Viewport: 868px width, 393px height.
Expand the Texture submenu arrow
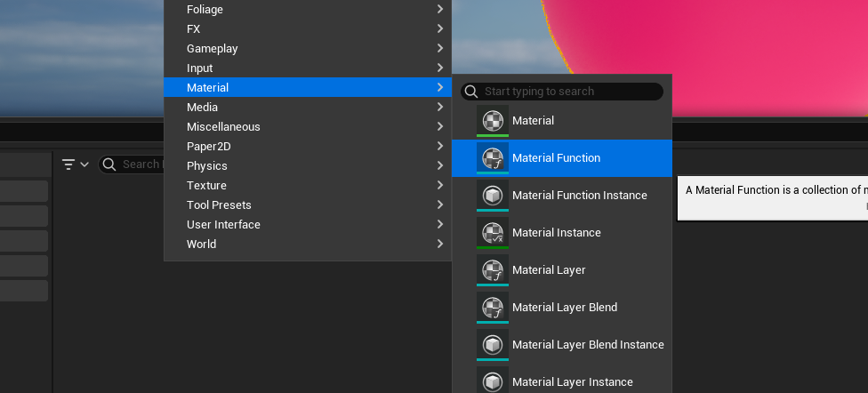440,185
